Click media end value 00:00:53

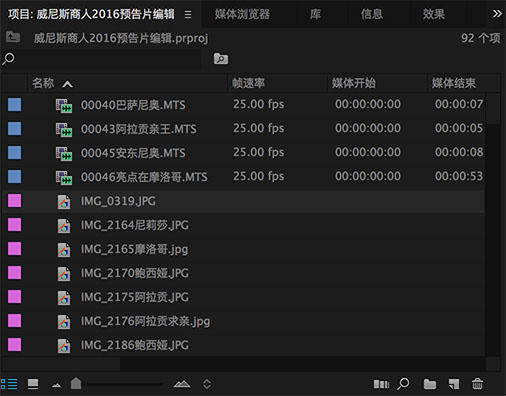459,176
